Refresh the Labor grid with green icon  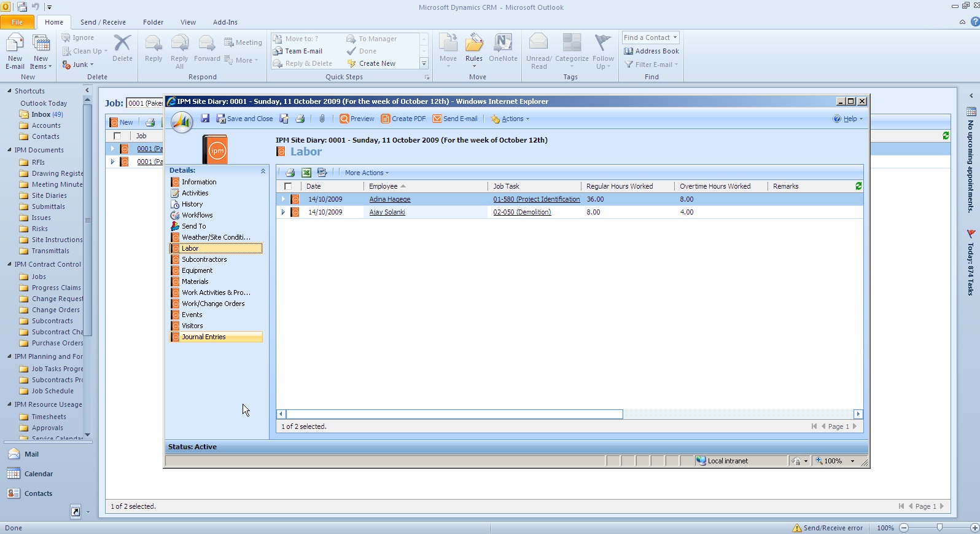(858, 186)
